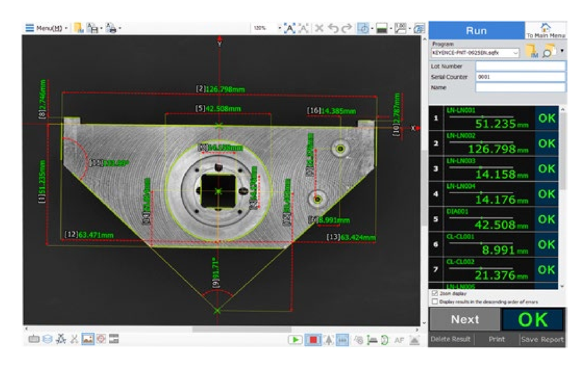Focus the Serial Counter field showing 0001
Viewport: 588px width, 369px height.
click(x=521, y=76)
